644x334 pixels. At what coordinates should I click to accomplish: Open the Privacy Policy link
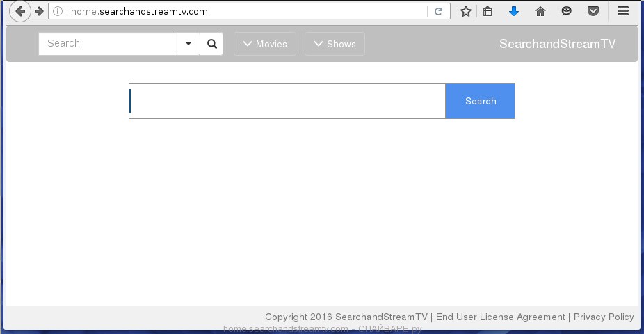[x=604, y=317]
